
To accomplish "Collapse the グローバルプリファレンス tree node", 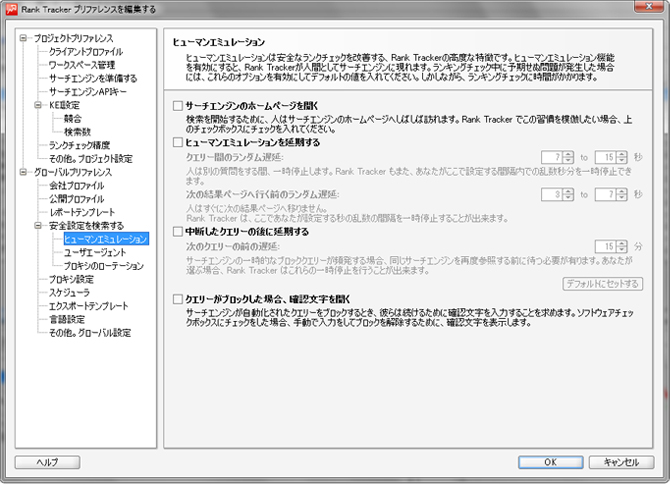I will pos(23,172).
